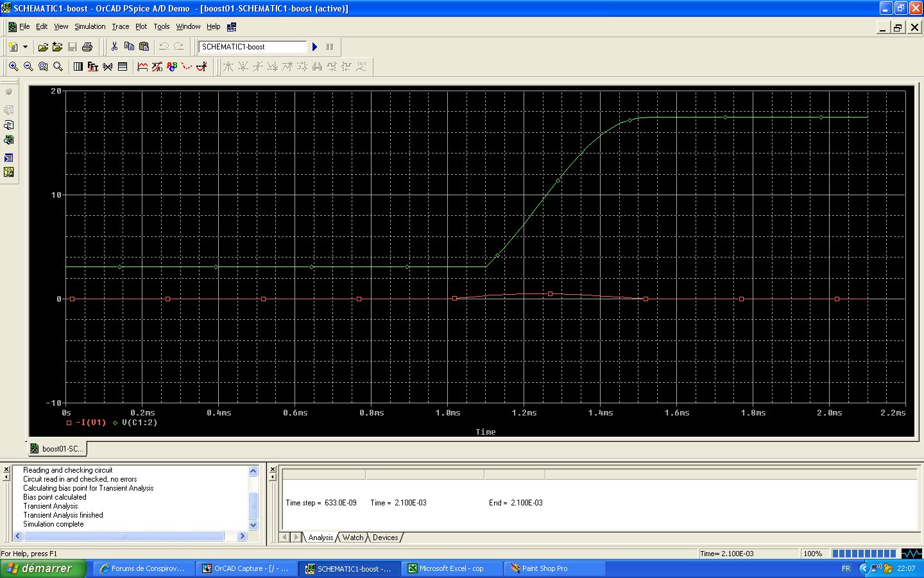Click the View Simulation Results icon
This screenshot has width=924, height=578.
click(x=8, y=140)
